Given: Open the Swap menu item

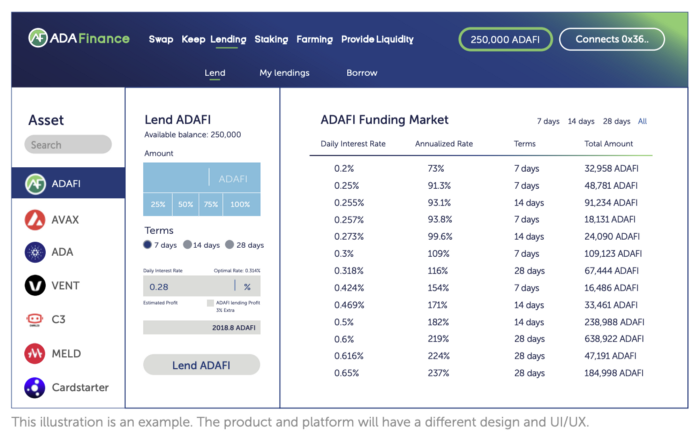Looking at the screenshot, I should [x=161, y=39].
